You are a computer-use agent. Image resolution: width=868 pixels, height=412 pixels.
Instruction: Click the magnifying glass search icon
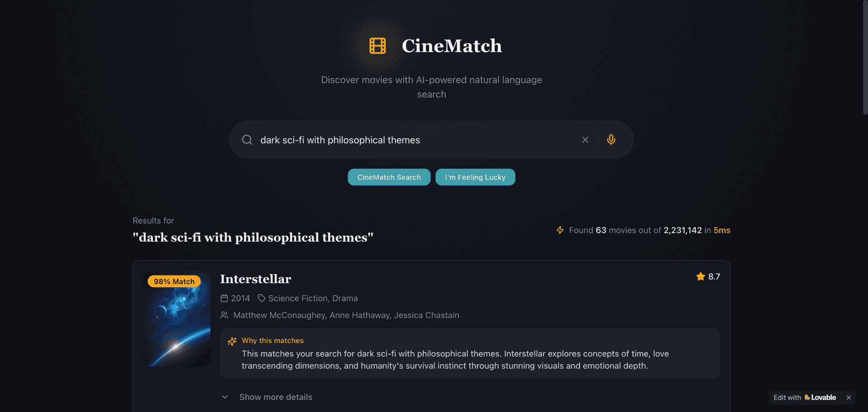pos(247,140)
